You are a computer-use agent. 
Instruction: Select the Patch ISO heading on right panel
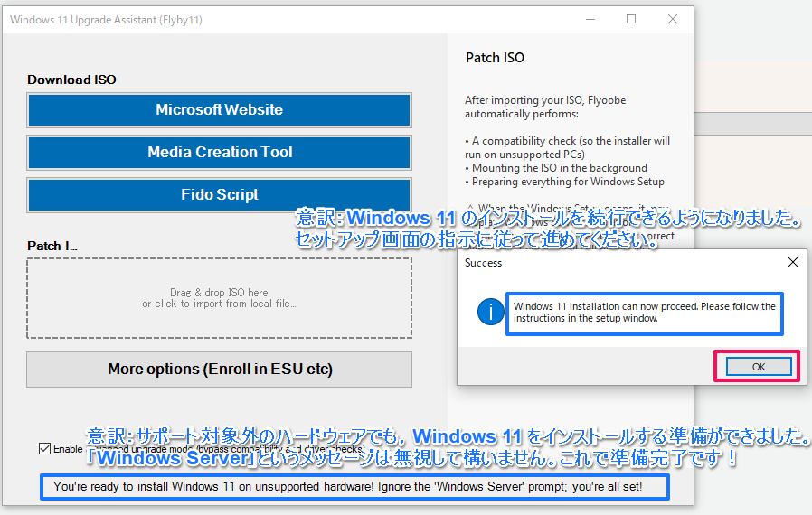click(x=495, y=58)
